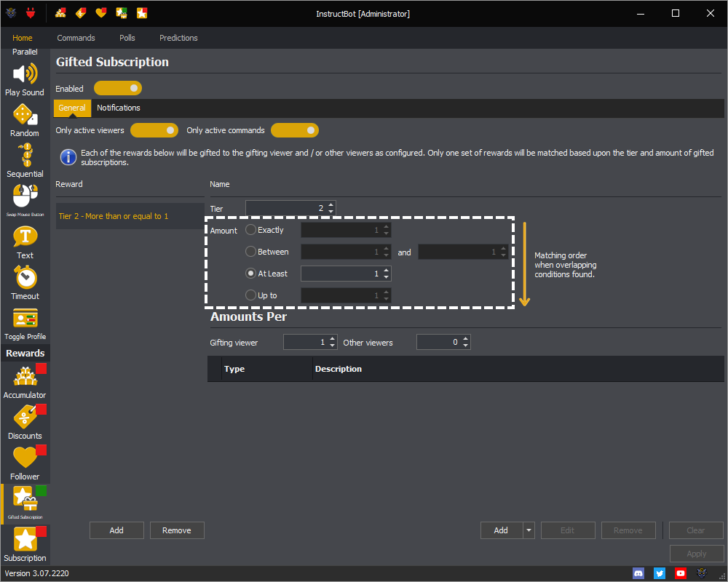Toggle Only active commands switch
Screen dimensions: 728x582
[x=295, y=130]
